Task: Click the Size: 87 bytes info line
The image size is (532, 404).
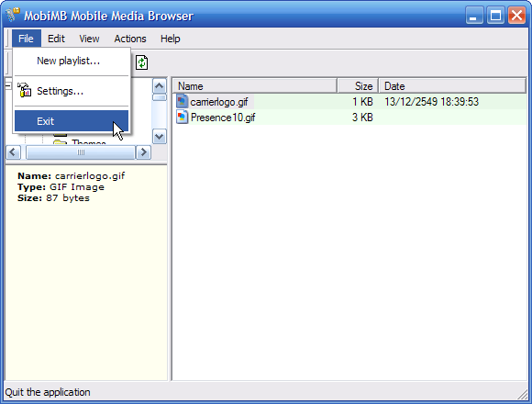Action: coord(53,198)
